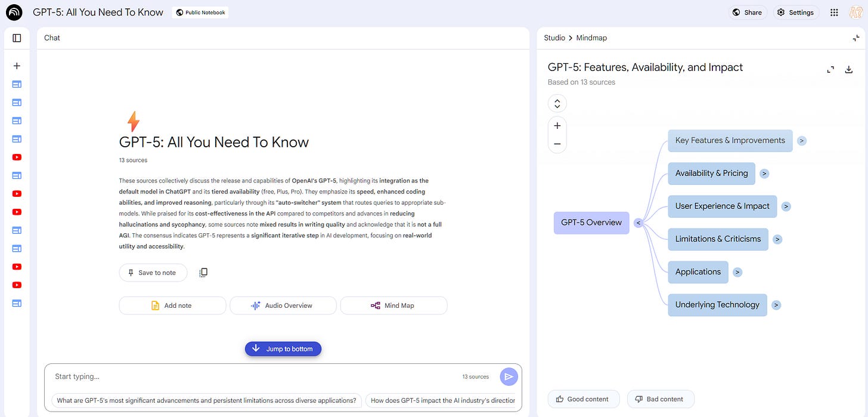Select the Availability & Pricing node

pyautogui.click(x=711, y=174)
